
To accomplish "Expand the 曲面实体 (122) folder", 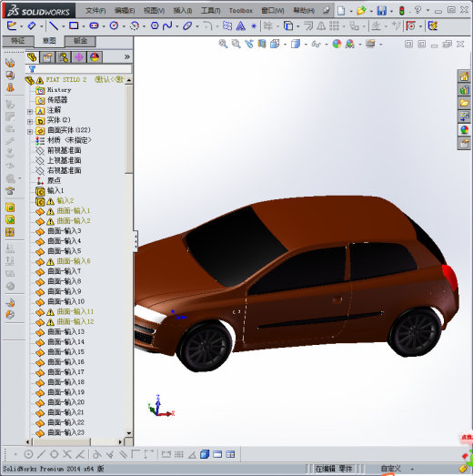I will click(30, 131).
